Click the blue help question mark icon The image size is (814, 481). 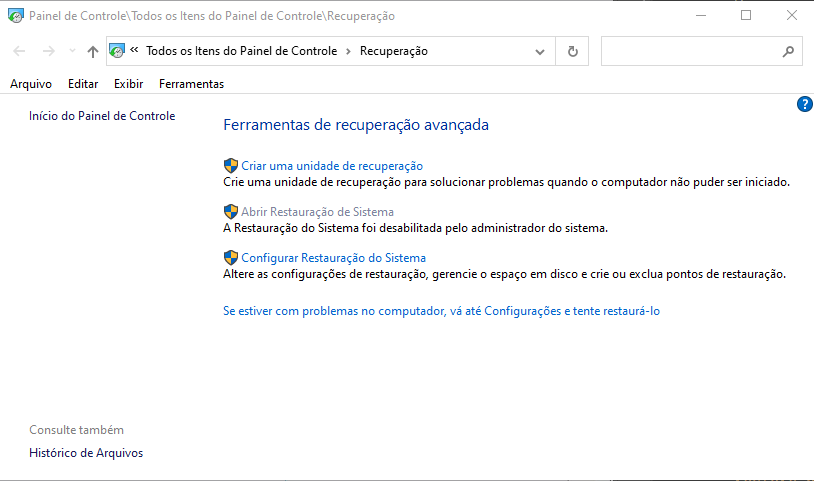[x=805, y=104]
